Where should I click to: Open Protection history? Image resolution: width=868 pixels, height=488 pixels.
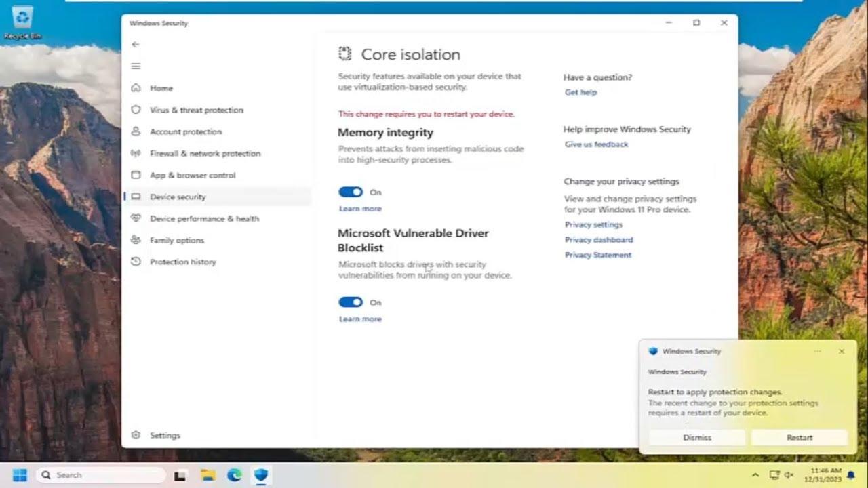click(x=136, y=262)
